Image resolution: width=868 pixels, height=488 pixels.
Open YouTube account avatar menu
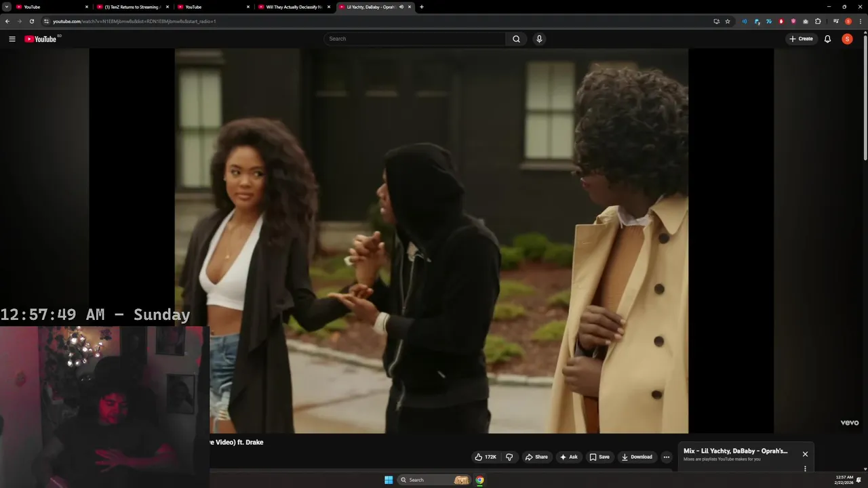[x=847, y=39]
